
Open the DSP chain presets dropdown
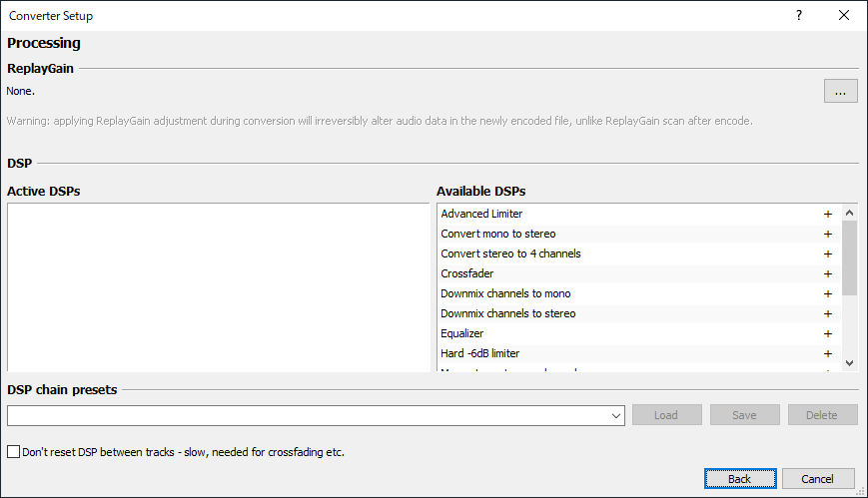pyautogui.click(x=616, y=415)
